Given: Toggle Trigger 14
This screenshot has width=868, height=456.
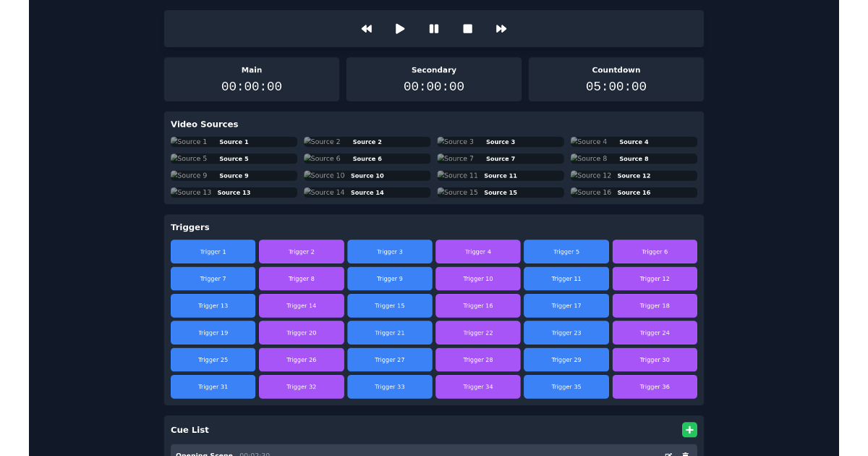Looking at the screenshot, I should (x=302, y=305).
